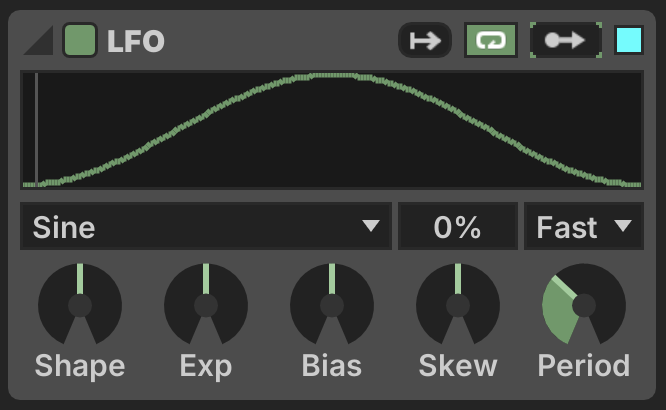The image size is (666, 410).
Task: Click the arrow on the Sine dropdown
Action: tap(371, 227)
